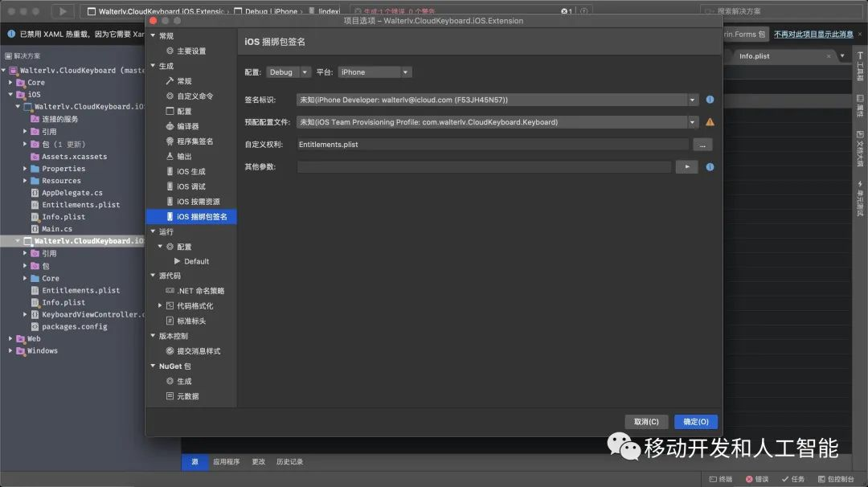Viewport: 868px width, 487px height.
Task: Click the 搜索解决方案 search box
Action: [780, 11]
